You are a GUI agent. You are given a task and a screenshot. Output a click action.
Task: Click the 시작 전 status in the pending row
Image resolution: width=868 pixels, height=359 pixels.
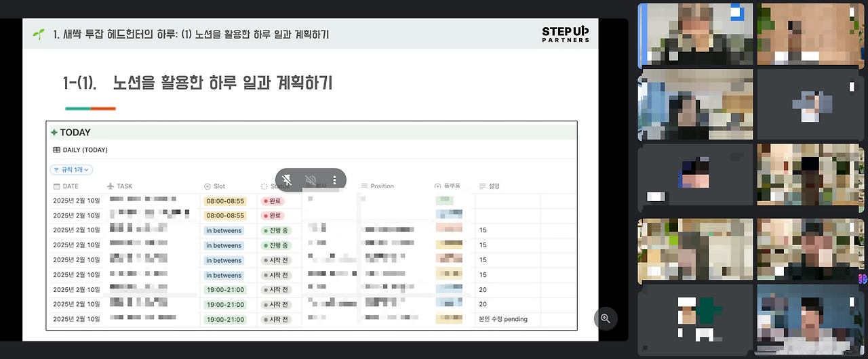[276, 320]
